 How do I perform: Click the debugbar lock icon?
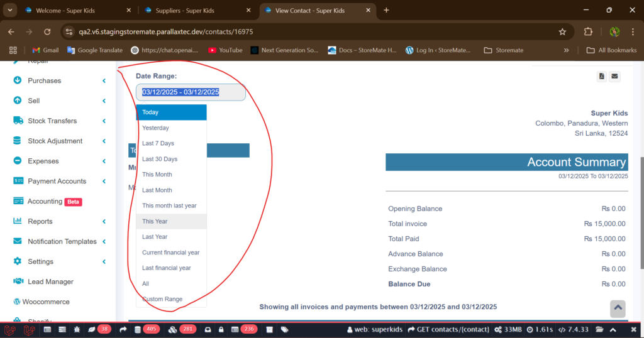pyautogui.click(x=221, y=329)
